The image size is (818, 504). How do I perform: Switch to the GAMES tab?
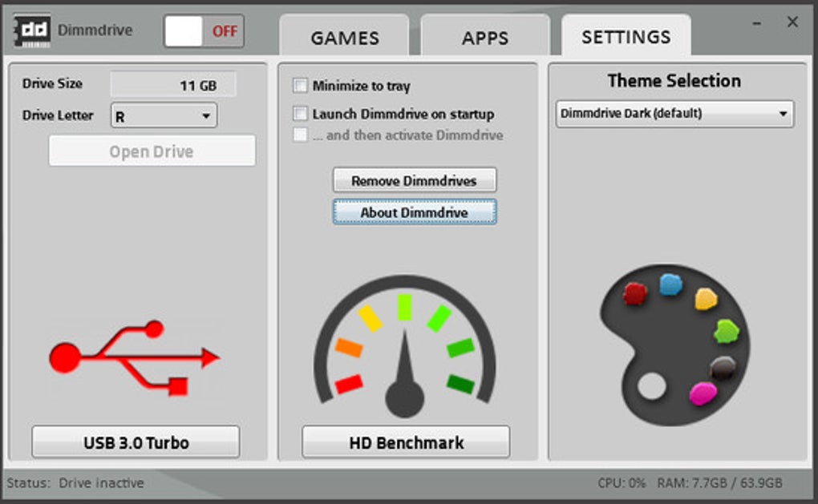pyautogui.click(x=344, y=35)
